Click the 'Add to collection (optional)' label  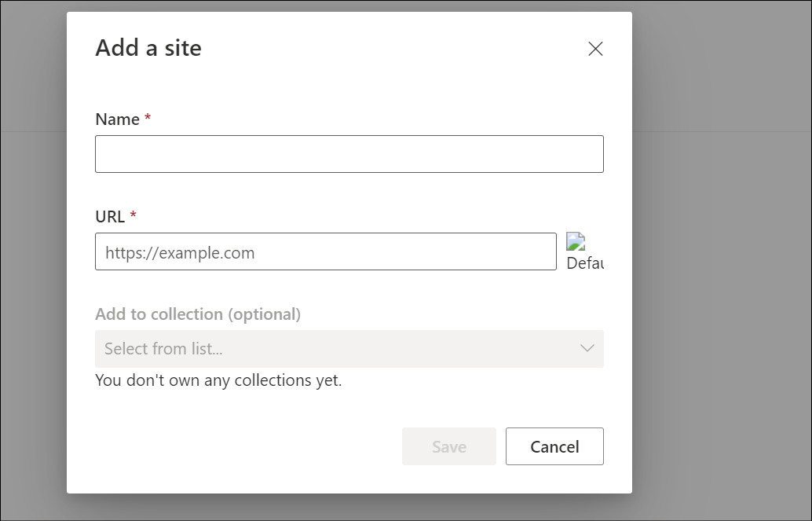[198, 314]
